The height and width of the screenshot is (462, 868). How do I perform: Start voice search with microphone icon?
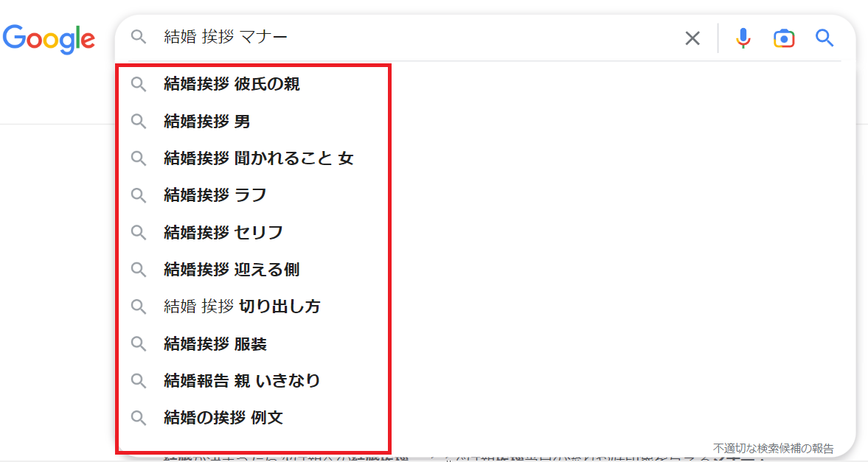743,38
